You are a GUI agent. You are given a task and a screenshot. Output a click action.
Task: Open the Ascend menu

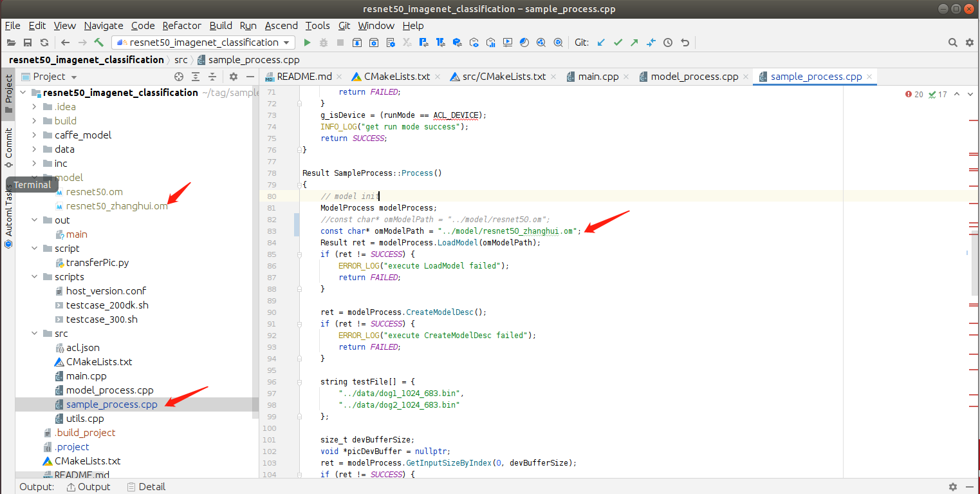[x=281, y=26]
